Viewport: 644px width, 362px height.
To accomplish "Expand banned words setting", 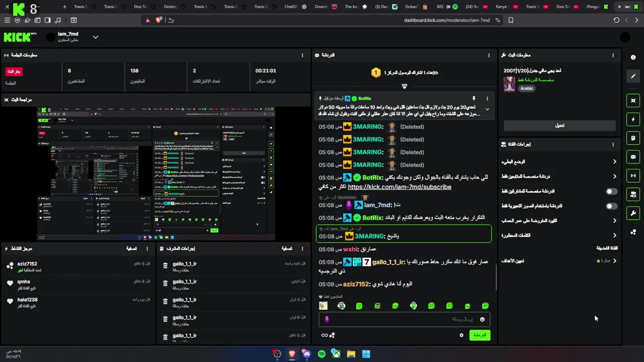I will 558,235.
